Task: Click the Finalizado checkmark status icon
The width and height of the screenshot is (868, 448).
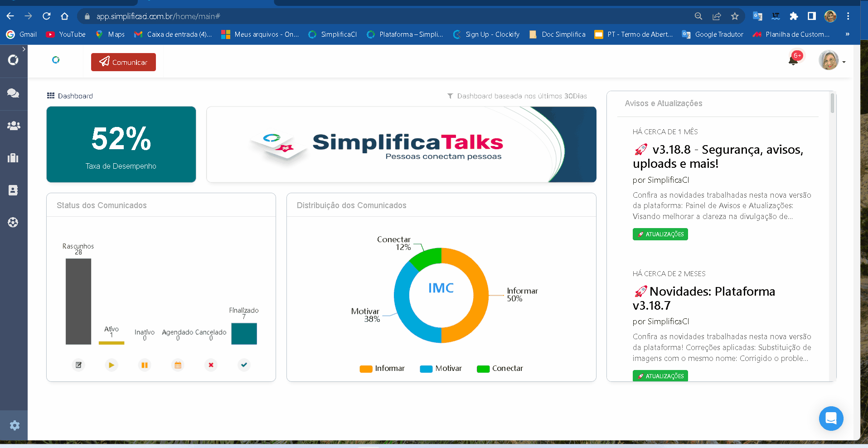Action: (244, 365)
